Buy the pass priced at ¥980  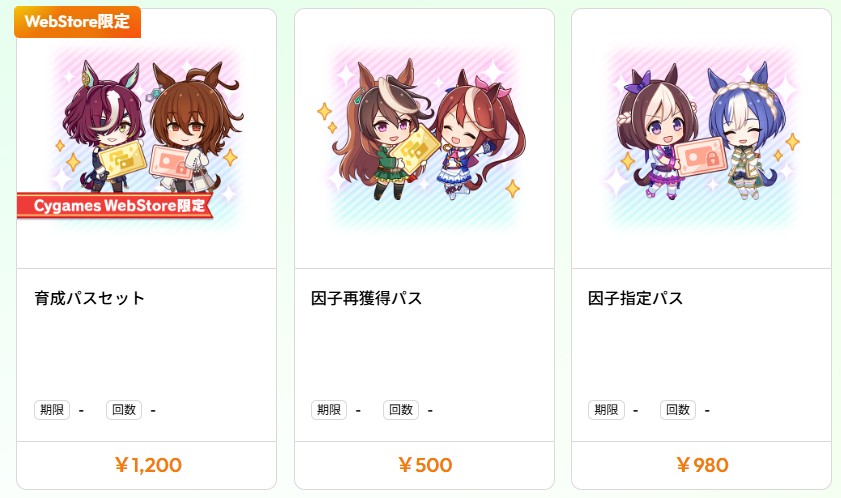click(x=702, y=465)
